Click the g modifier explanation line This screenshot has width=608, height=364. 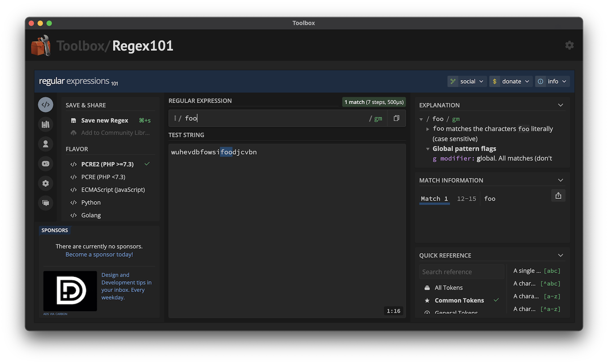[x=492, y=158]
